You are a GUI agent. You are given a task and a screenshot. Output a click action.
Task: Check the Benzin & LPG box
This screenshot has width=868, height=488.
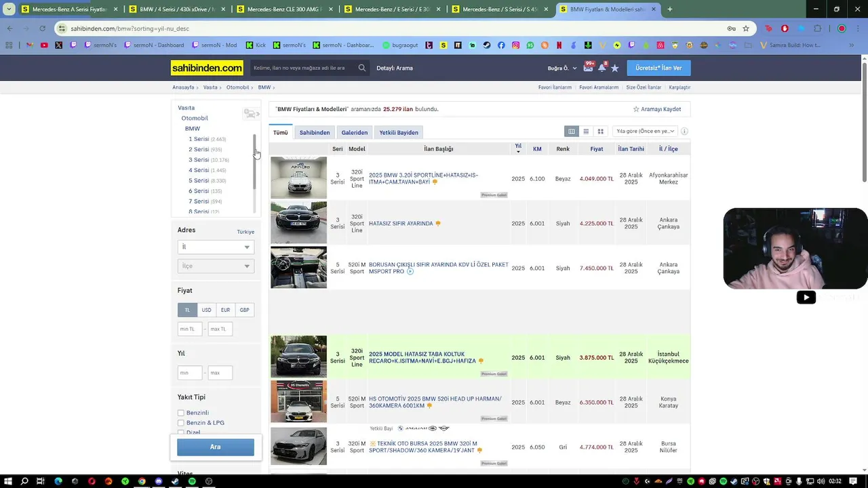point(181,423)
